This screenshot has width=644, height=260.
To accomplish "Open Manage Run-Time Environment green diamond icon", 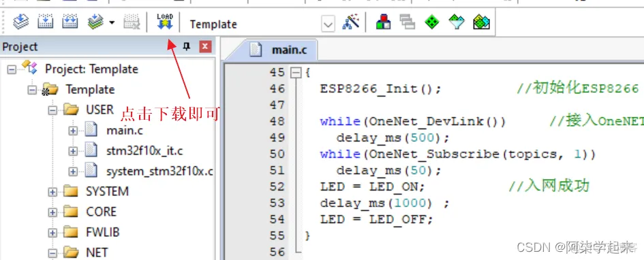I will (x=431, y=22).
